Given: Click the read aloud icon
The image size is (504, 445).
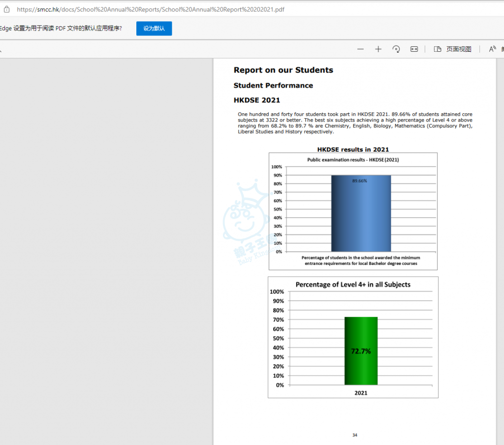Looking at the screenshot, I should [492, 49].
